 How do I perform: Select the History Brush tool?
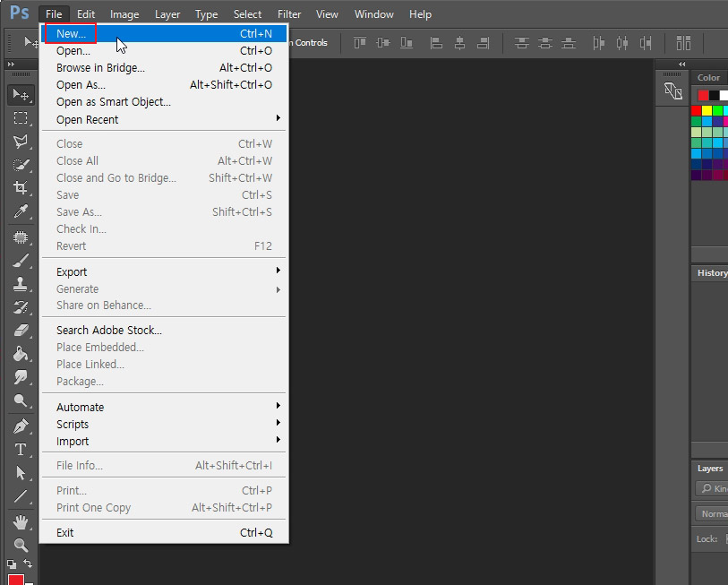point(21,307)
